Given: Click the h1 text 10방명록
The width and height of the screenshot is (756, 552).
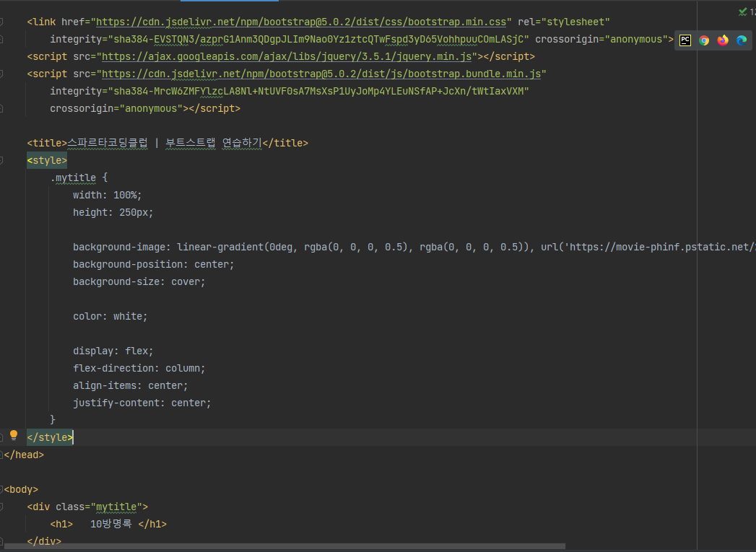Looking at the screenshot, I should (x=110, y=524).
